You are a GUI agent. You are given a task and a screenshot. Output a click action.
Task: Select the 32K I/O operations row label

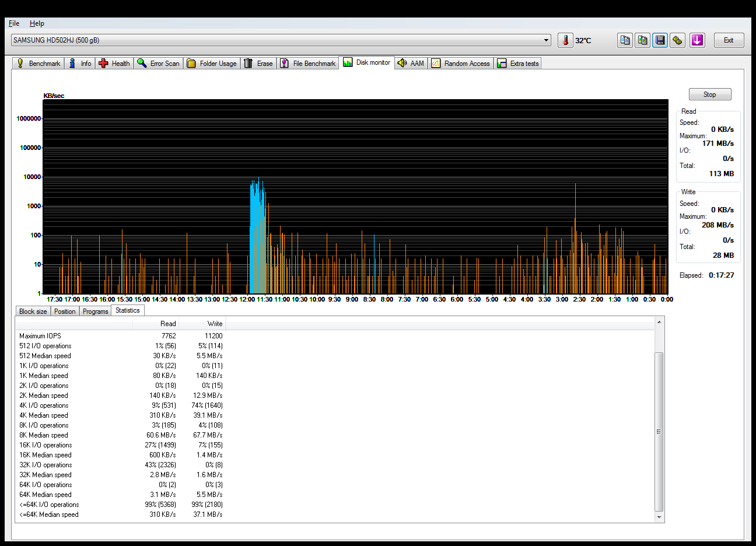[45, 465]
